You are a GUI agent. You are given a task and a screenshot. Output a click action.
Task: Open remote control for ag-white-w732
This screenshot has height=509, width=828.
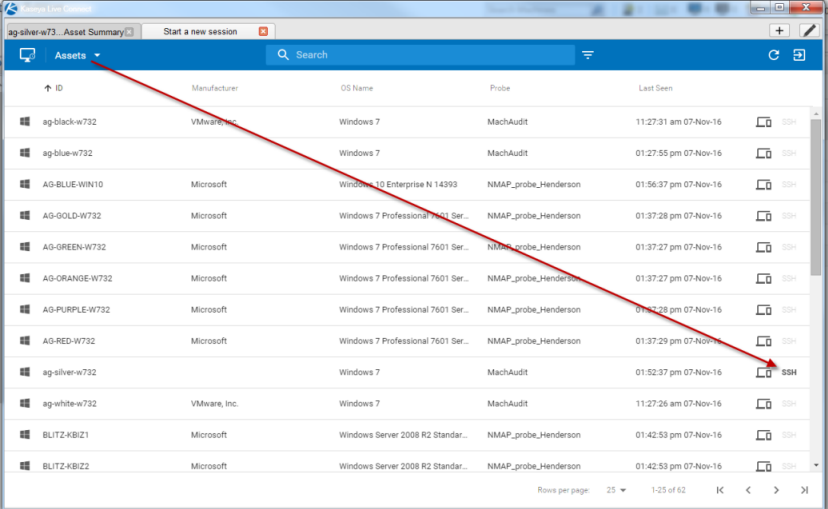(764, 404)
